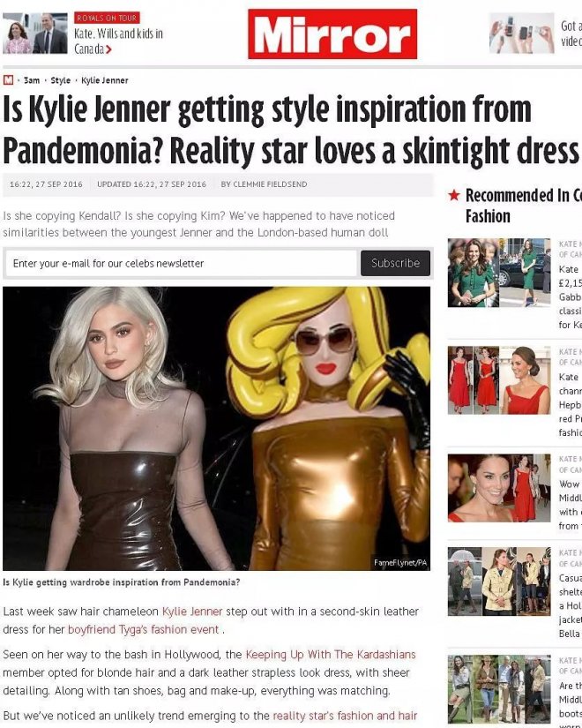Click the red arrow after 'Canada'
The width and height of the screenshot is (582, 728).
tap(108, 49)
